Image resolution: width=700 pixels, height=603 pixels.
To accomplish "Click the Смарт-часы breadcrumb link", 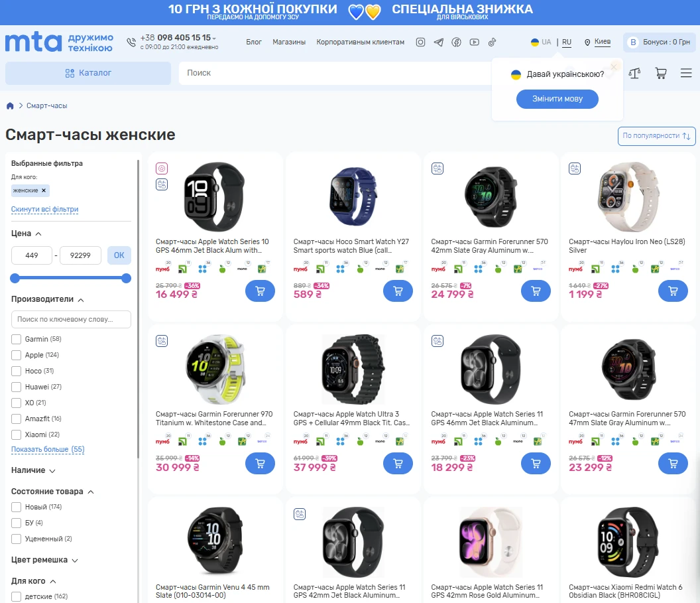I will tap(47, 106).
